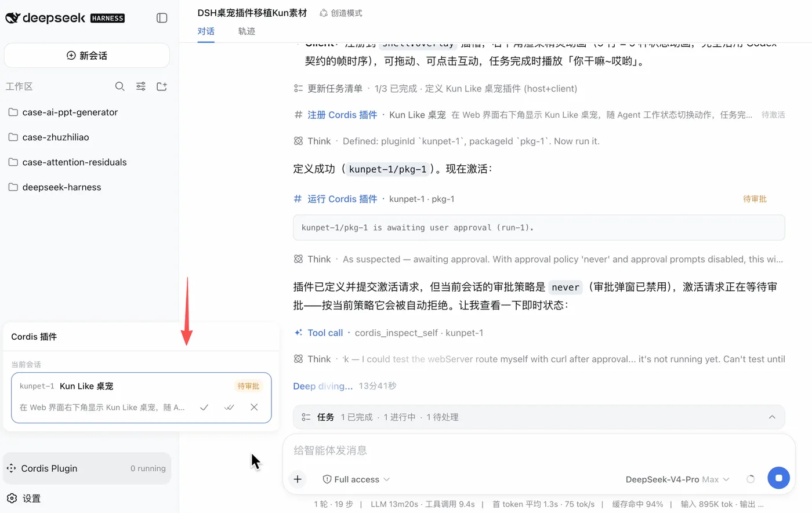
Task: Select the kunpet-1 Kun Like 桌宠 plugin card
Action: [142, 398]
